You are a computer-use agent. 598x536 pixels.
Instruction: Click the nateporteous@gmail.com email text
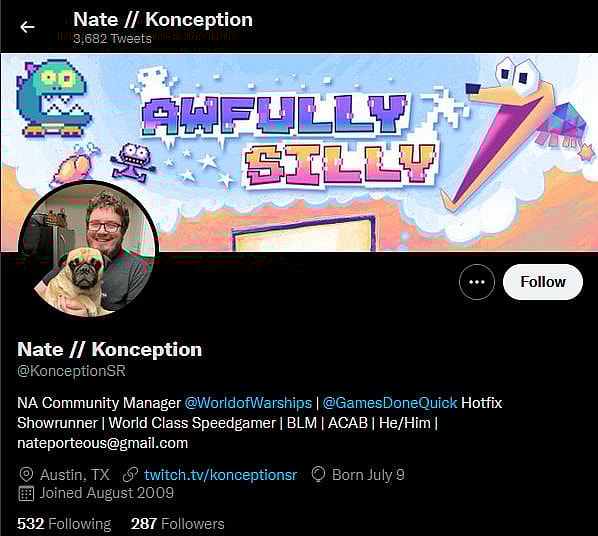point(103,443)
